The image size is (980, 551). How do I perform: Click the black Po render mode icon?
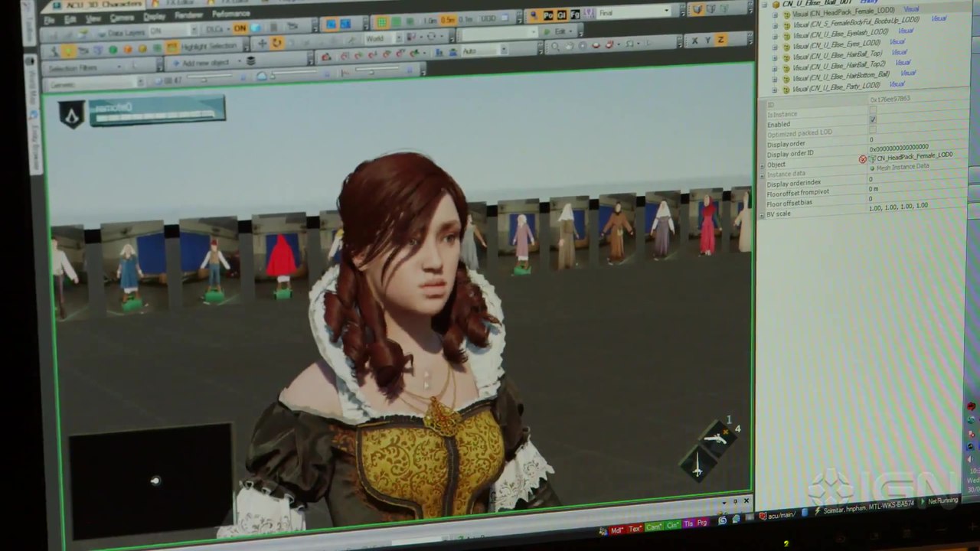point(548,15)
